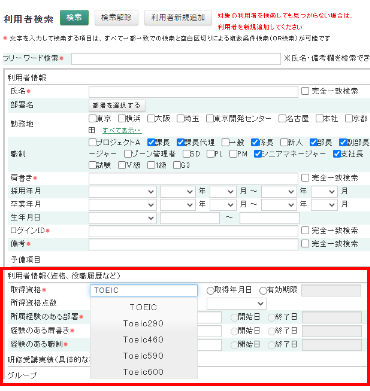Uncheck the 課長代理 checkbox
370x391 pixels.
click(x=181, y=142)
